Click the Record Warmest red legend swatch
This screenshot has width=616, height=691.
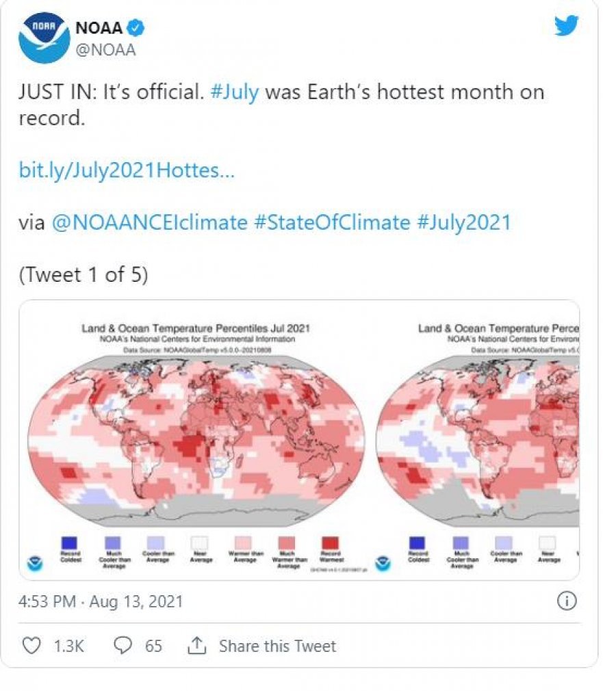(331, 543)
